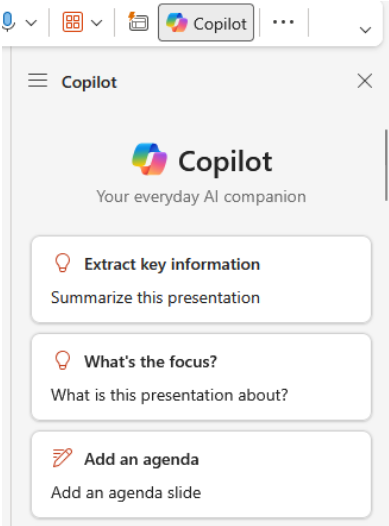The image size is (389, 526).
Task: Open the Copilot pane hamburger menu
Action: tap(38, 81)
